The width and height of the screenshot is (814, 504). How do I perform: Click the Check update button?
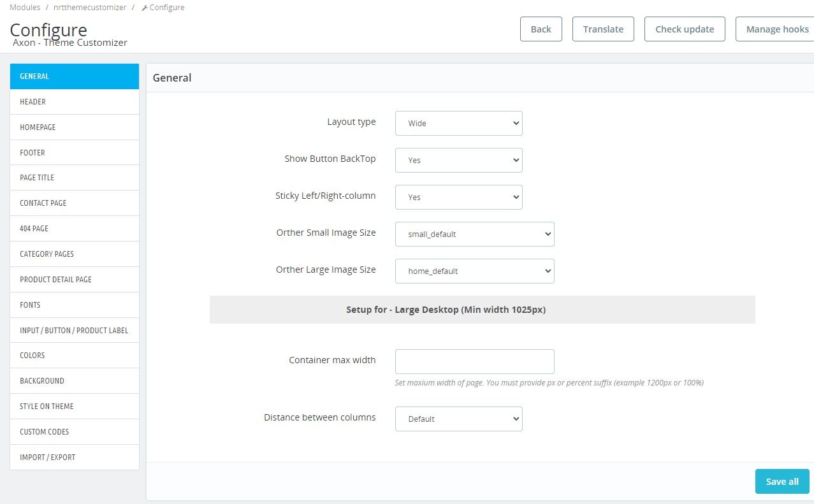click(684, 29)
